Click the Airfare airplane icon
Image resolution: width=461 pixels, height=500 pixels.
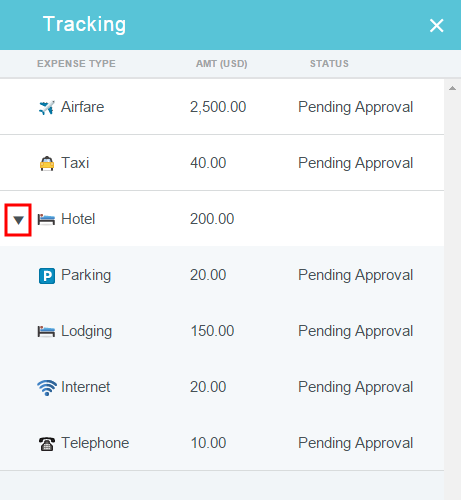click(x=47, y=107)
